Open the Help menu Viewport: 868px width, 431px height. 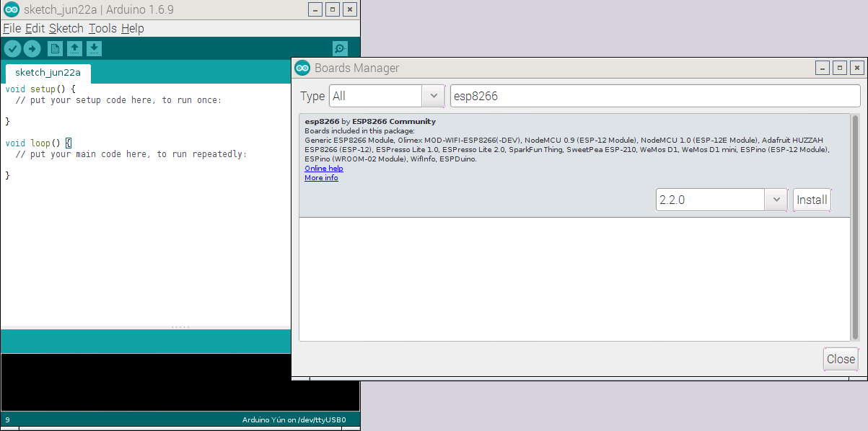click(133, 28)
